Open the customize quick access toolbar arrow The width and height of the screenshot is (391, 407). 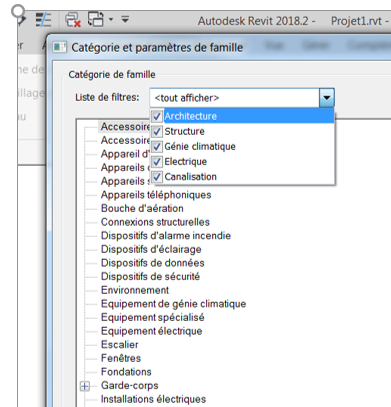click(x=125, y=19)
